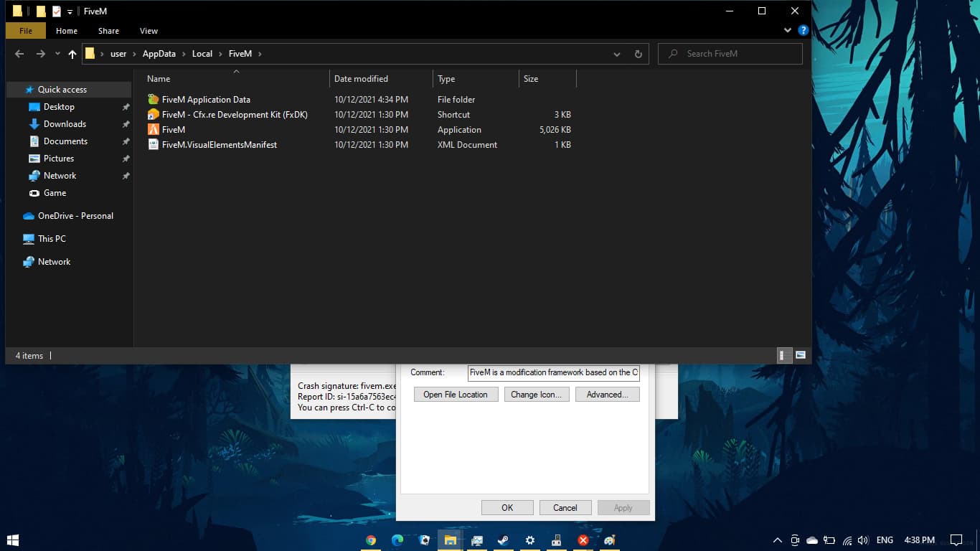Open Google Chrome from the taskbar
The width and height of the screenshot is (980, 551).
(371, 540)
